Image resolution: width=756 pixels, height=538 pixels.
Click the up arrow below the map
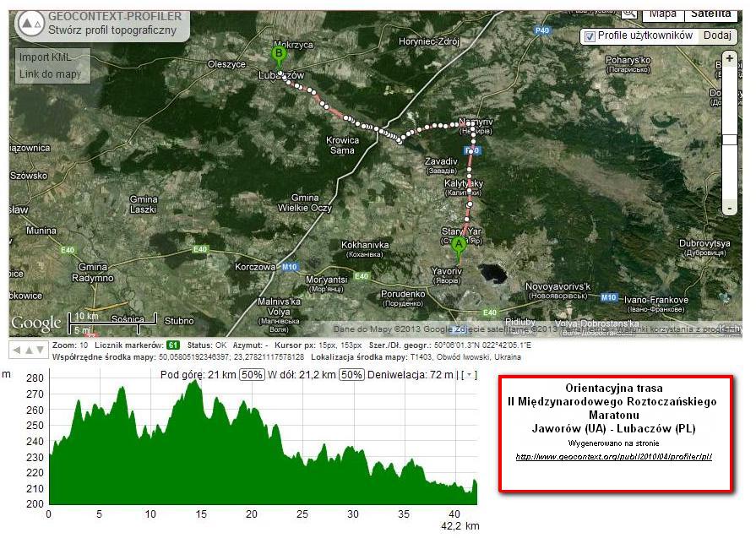[x=27, y=350]
